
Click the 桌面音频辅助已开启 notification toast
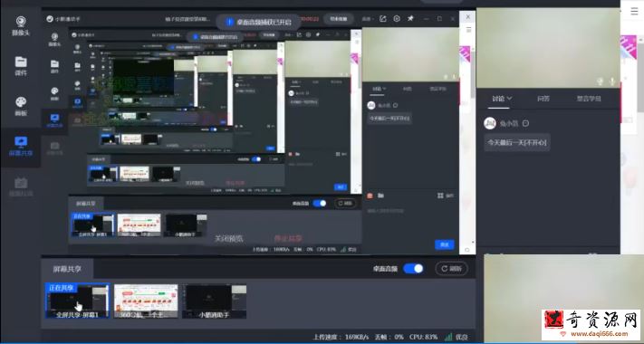pos(259,22)
